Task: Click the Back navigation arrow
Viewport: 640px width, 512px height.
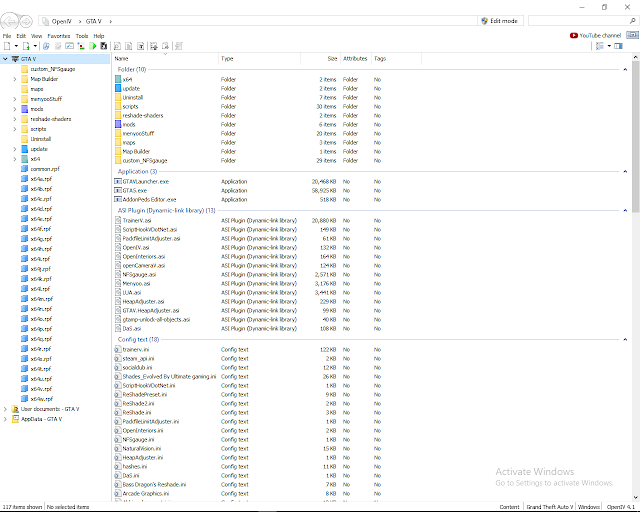Action: pyautogui.click(x=10, y=21)
